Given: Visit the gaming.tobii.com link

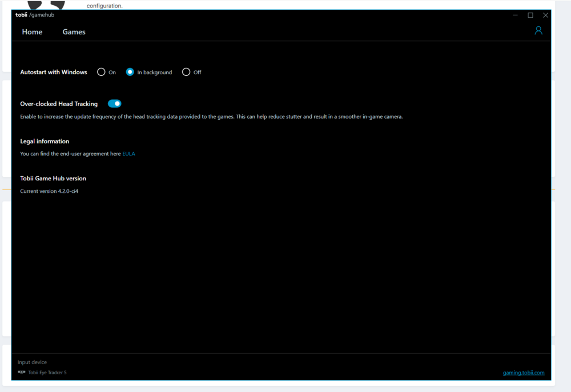Looking at the screenshot, I should pos(524,373).
